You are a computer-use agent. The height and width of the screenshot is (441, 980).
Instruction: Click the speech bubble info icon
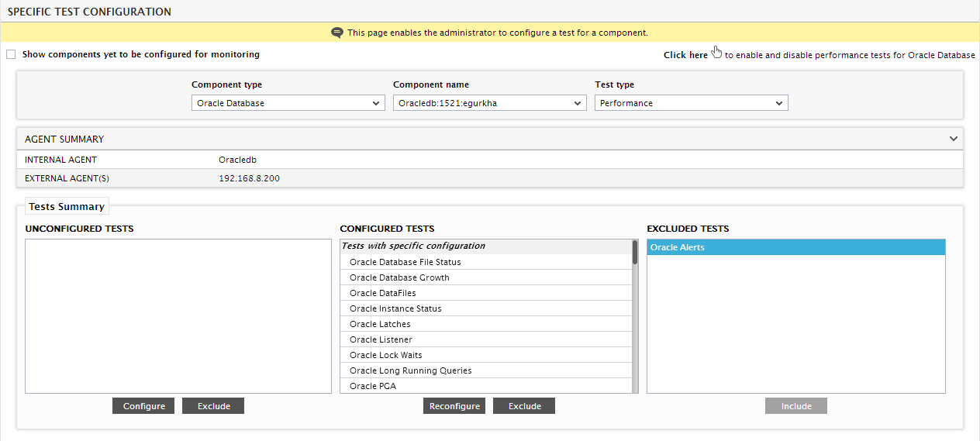(336, 33)
